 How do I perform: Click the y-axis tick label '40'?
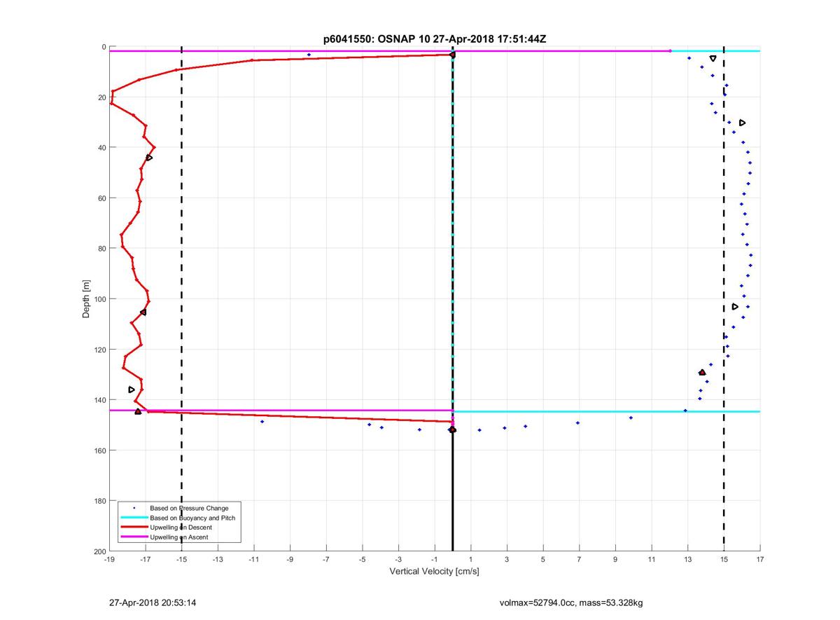pyautogui.click(x=102, y=148)
